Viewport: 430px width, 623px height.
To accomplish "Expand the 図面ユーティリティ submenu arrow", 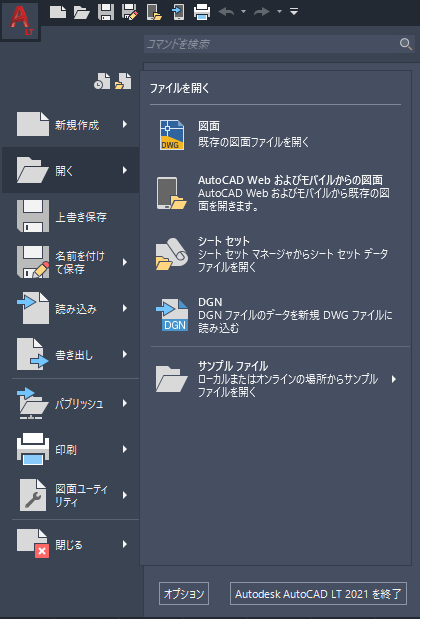I will pos(125,495).
